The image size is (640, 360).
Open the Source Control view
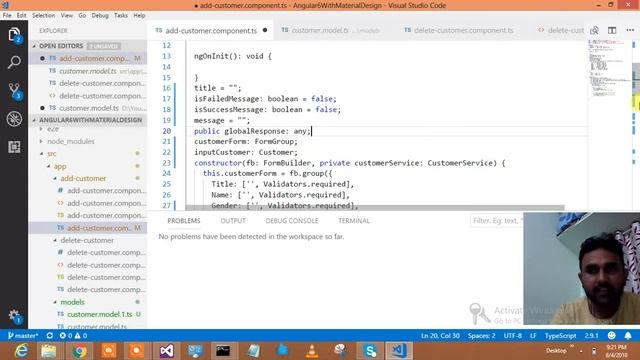(14, 91)
